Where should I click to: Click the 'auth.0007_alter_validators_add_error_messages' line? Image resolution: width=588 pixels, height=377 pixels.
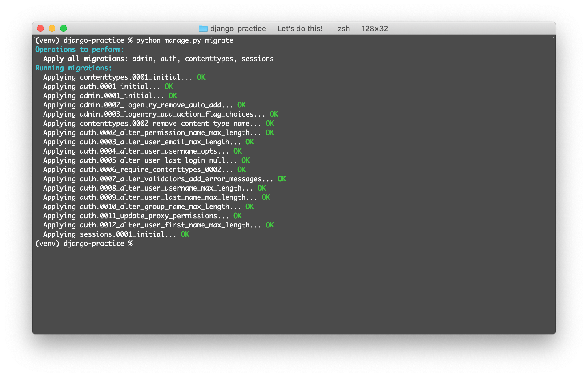tap(165, 179)
